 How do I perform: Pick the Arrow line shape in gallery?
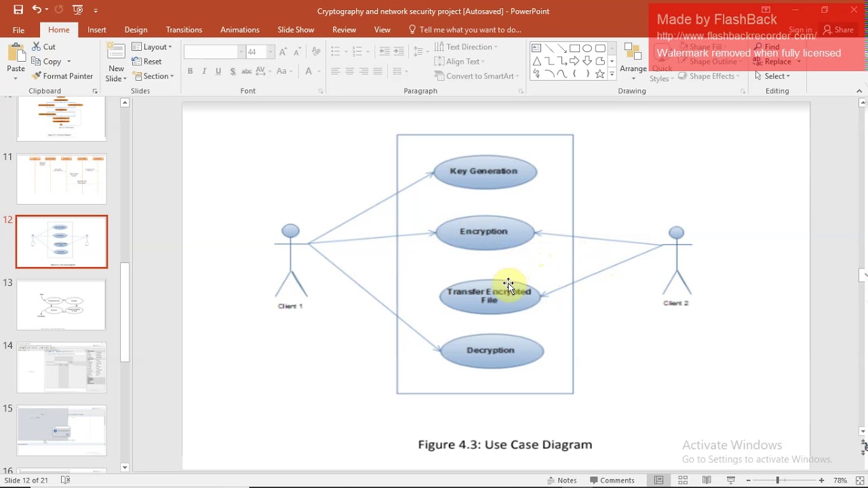point(562,48)
